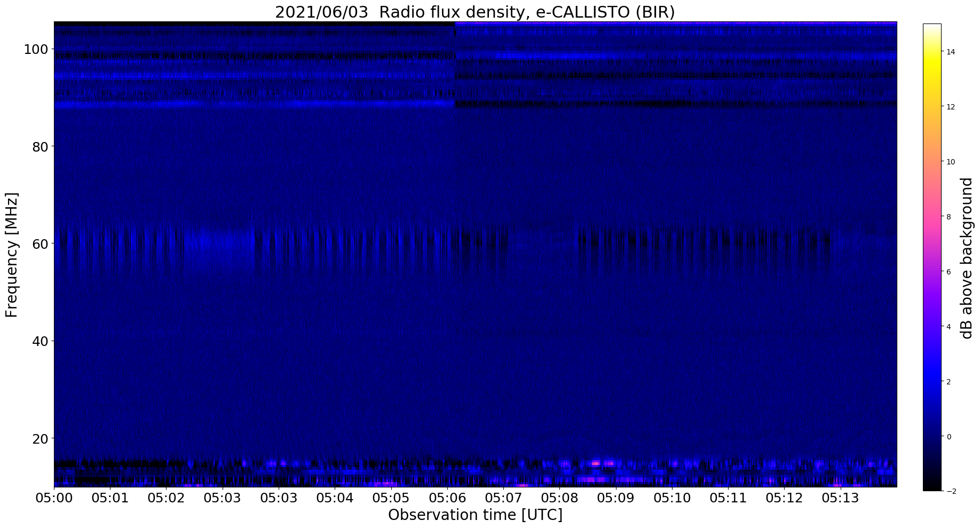Screen dimensions: 980x528
Task: Click the −2 tick on the colorbar
Action: click(950, 491)
